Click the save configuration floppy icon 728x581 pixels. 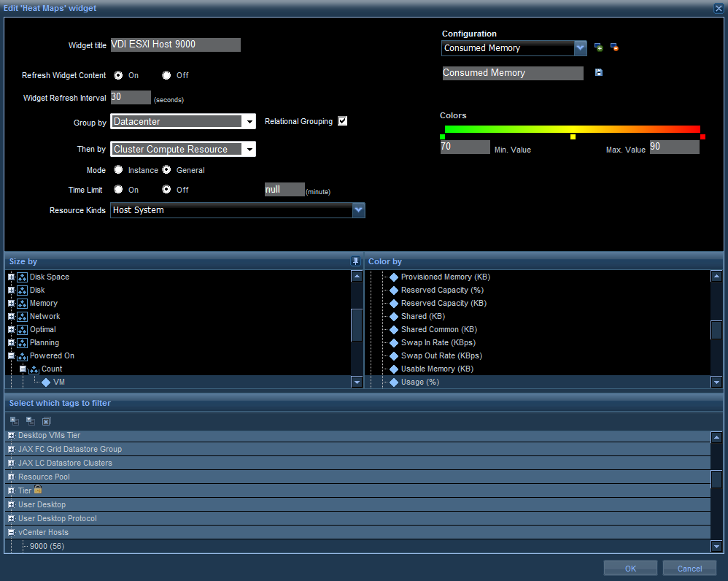(598, 73)
